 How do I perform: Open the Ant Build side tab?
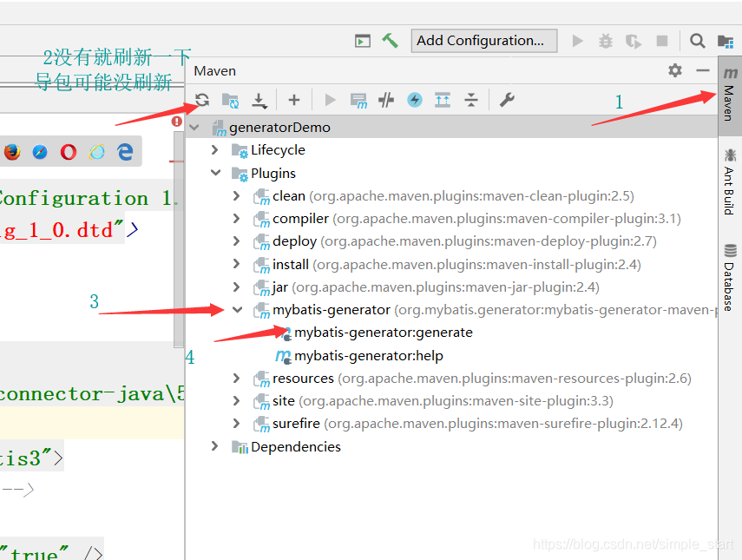tap(730, 182)
